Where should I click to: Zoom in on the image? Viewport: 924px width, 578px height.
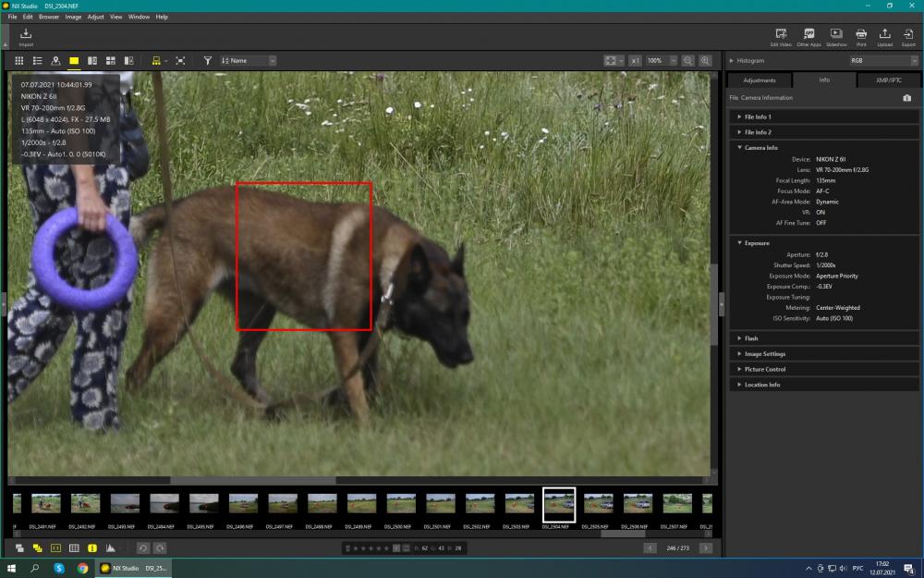(705, 61)
